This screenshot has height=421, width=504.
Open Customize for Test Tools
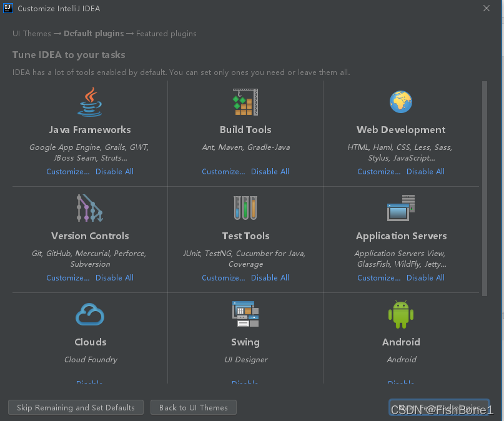(x=224, y=278)
